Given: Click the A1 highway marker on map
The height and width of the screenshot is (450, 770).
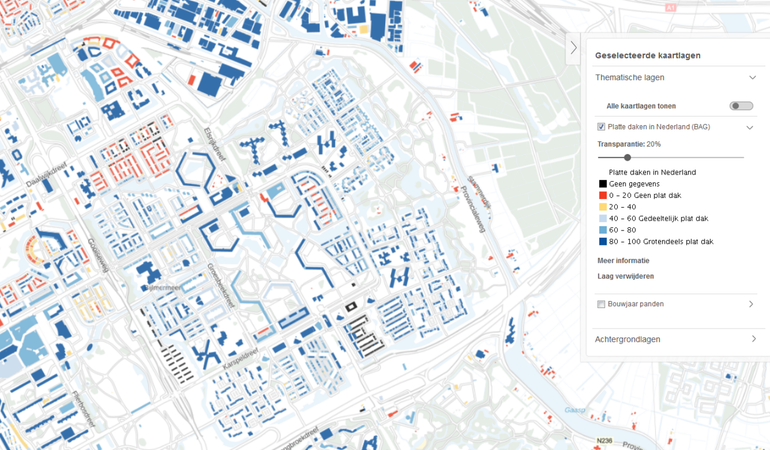Looking at the screenshot, I should (670, 7).
